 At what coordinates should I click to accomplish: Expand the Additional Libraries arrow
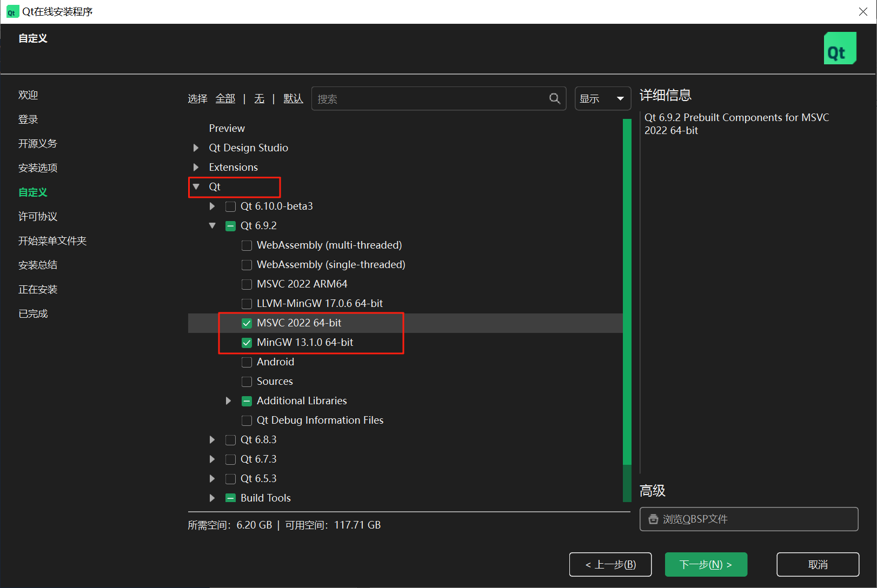click(x=228, y=400)
